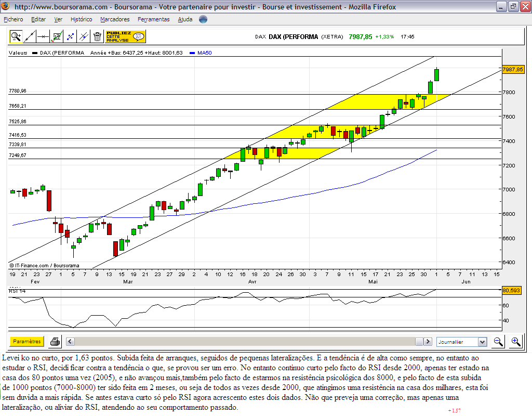This screenshot has height=416, width=532.
Task: Zoom out using the minus magnifier
Action: 498,342
